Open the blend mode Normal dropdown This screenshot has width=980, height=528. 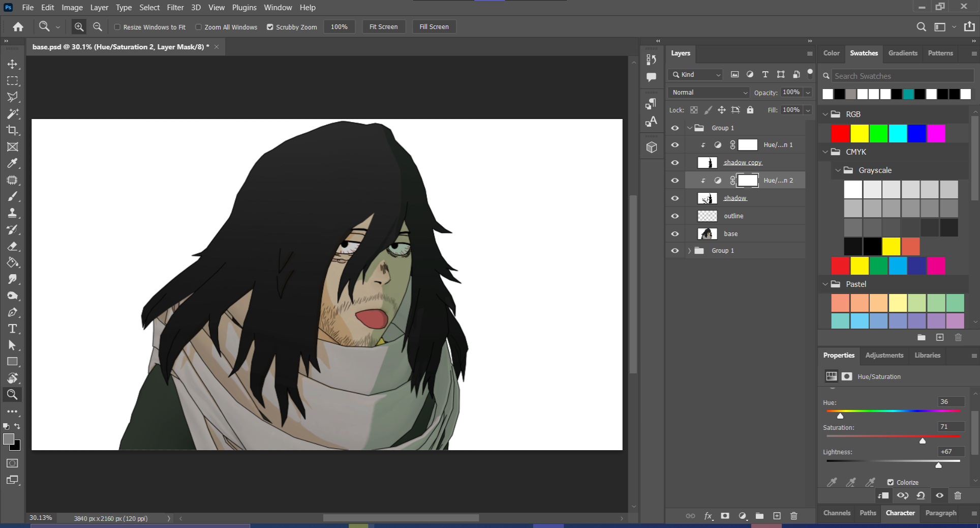pyautogui.click(x=709, y=93)
